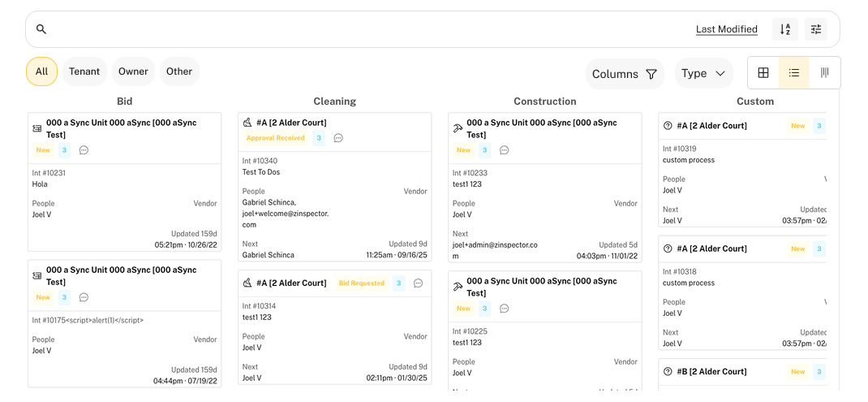Click the A-Z sort order icon
The width and height of the screenshot is (868, 402).
(784, 29)
